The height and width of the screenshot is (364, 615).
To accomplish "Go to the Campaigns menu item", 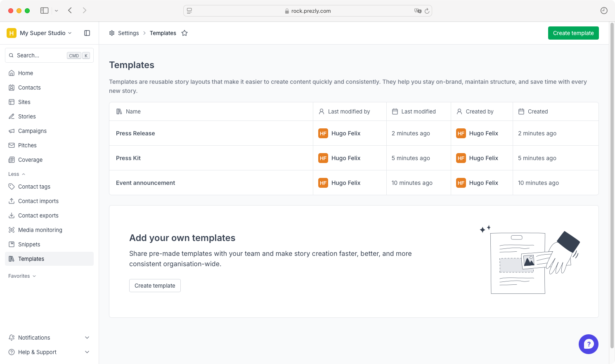I will pos(49,131).
